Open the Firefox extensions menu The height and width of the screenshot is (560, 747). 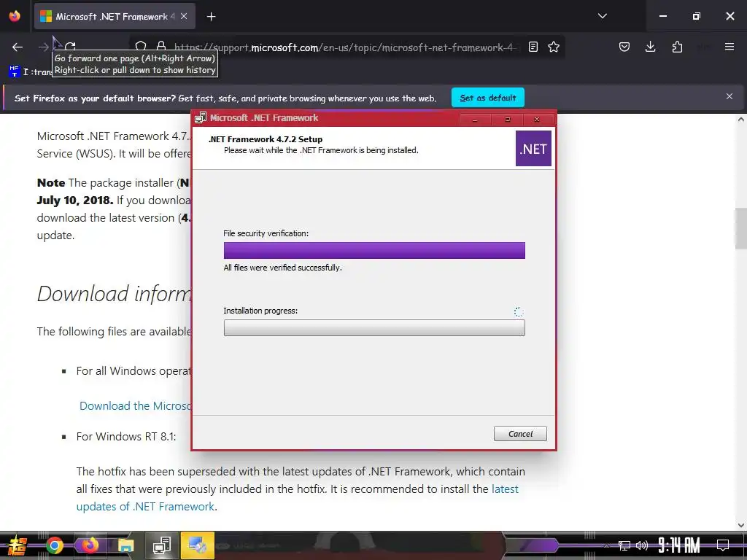tap(677, 47)
